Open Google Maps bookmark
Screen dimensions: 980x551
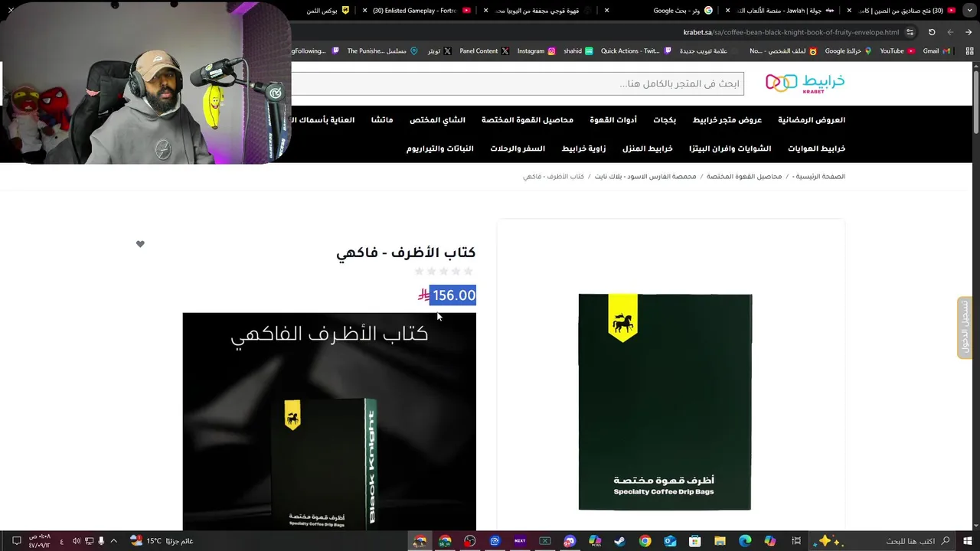coord(848,51)
